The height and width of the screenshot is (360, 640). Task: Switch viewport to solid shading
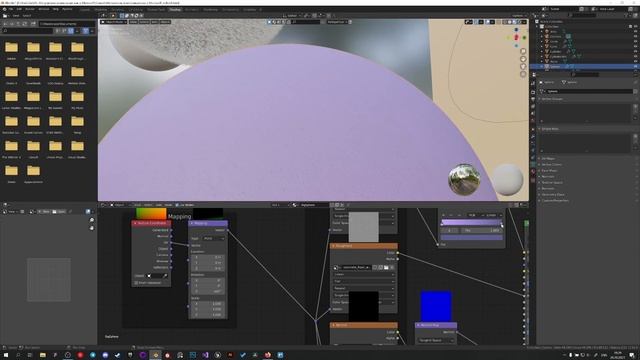coord(509,22)
